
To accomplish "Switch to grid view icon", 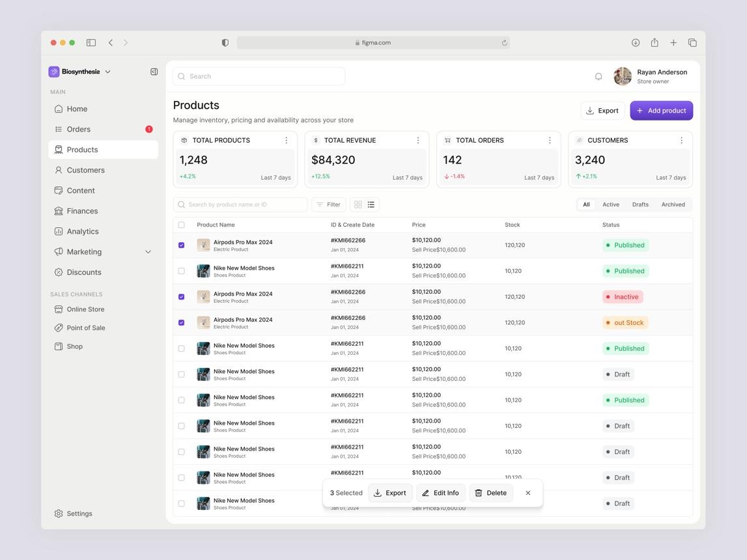I will (x=358, y=204).
